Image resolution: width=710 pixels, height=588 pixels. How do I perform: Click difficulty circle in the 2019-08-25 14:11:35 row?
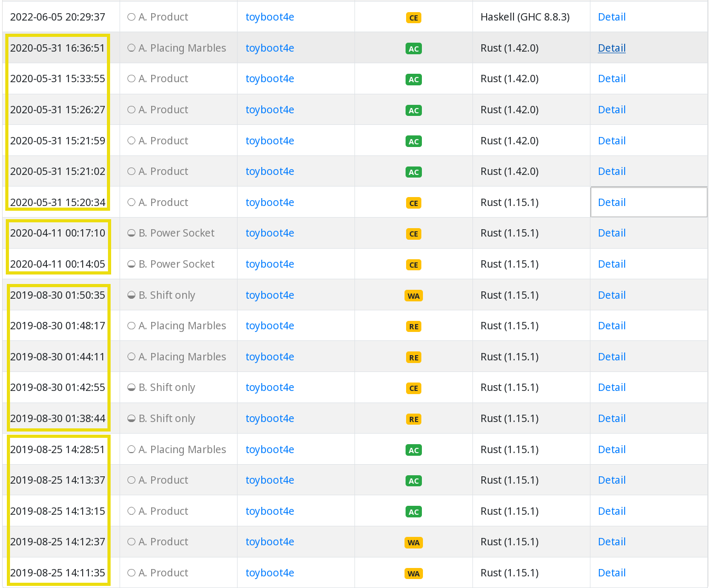(131, 573)
